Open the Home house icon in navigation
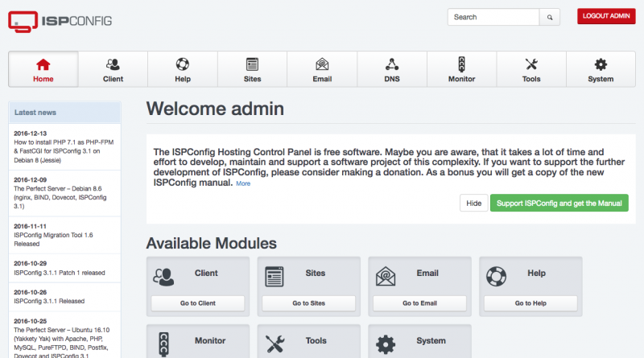 point(43,64)
